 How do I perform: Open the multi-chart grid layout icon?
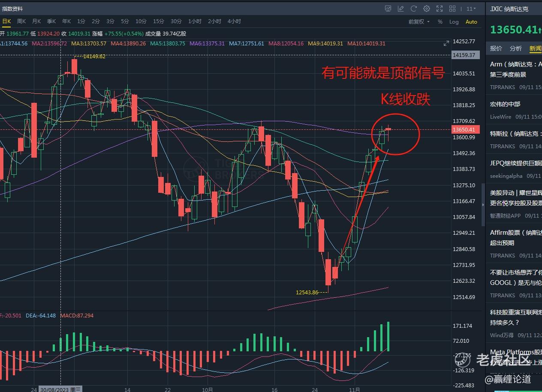pos(452,9)
